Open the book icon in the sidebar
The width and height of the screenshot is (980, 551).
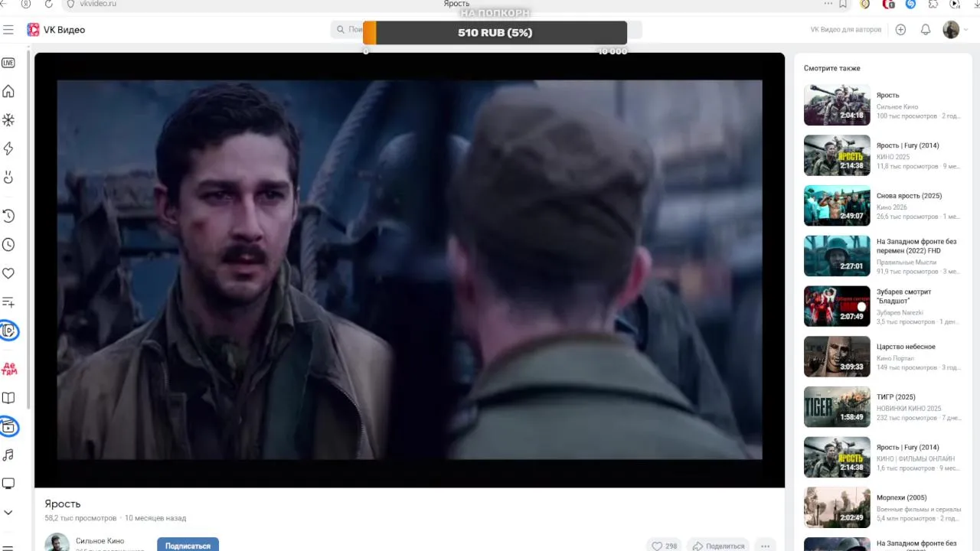coord(8,398)
